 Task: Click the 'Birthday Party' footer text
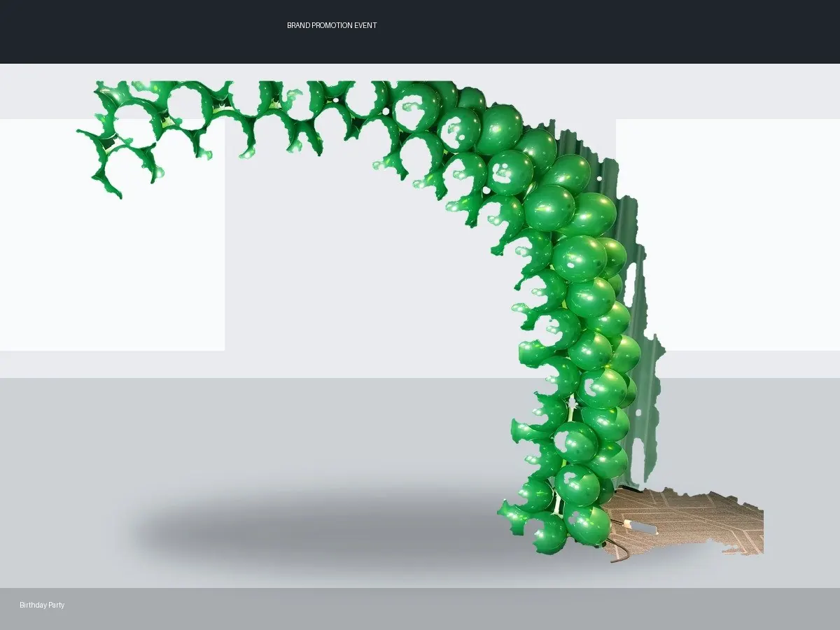coord(42,605)
